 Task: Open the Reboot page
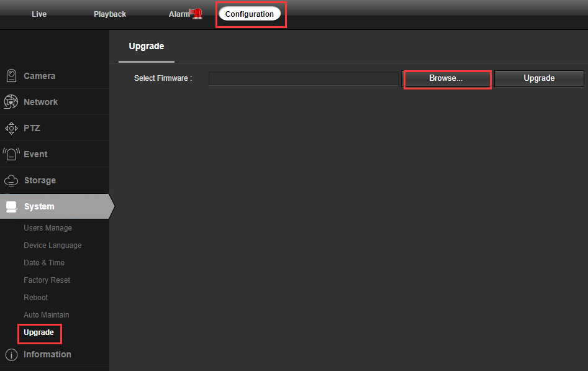coord(35,298)
